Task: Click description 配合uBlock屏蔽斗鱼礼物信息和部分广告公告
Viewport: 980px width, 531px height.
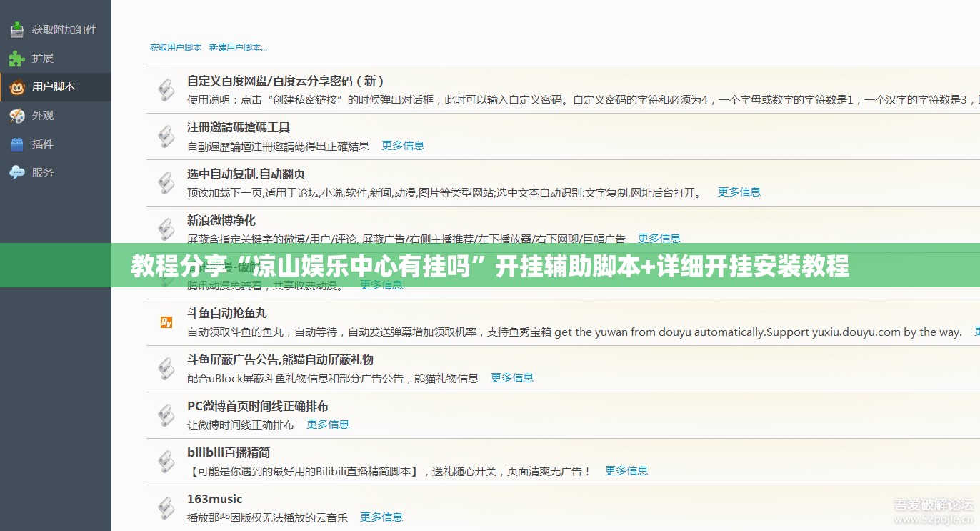Action: [x=333, y=379]
